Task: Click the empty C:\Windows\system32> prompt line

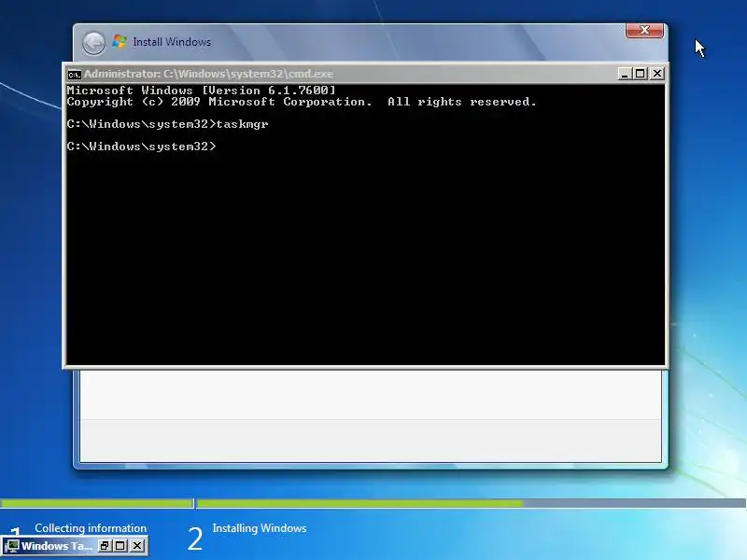Action: click(x=142, y=147)
